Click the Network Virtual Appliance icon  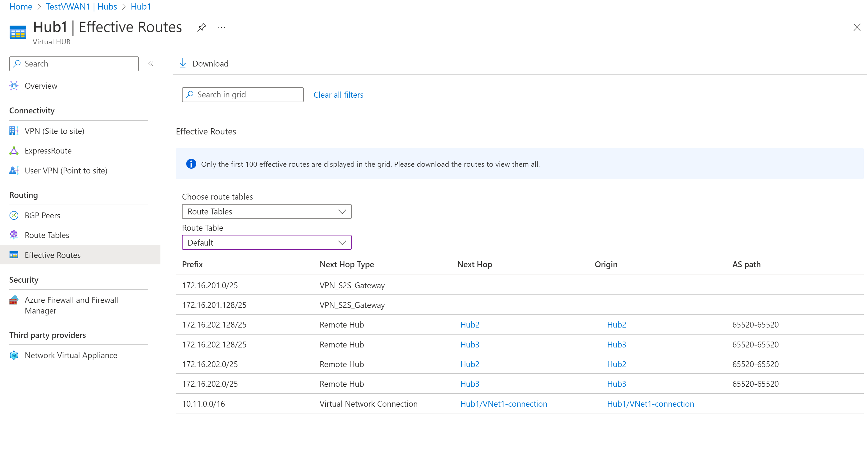14,355
